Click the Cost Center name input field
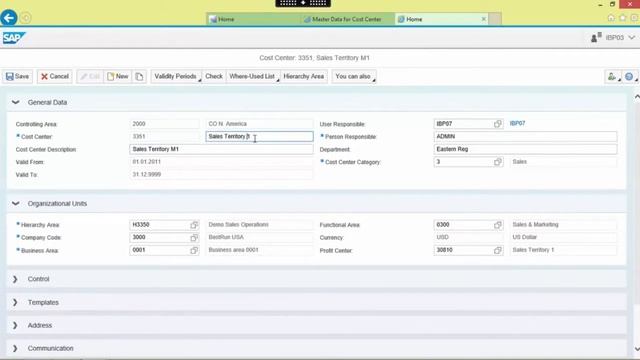640x360 pixels. pos(259,136)
